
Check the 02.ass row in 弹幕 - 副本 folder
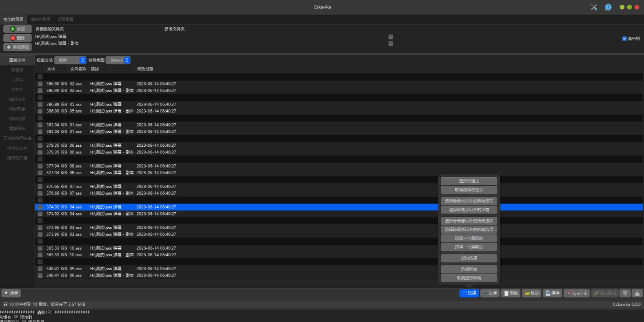[x=40, y=90]
